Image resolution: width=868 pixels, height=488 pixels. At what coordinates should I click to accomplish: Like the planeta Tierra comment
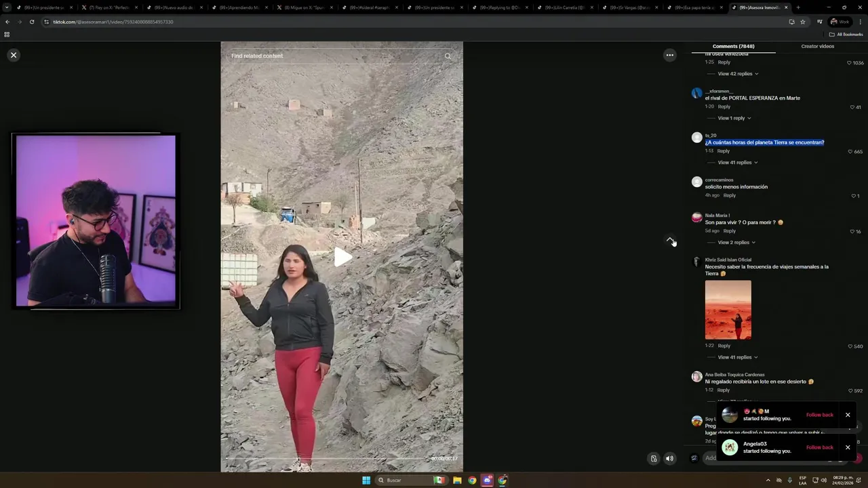[850, 152]
